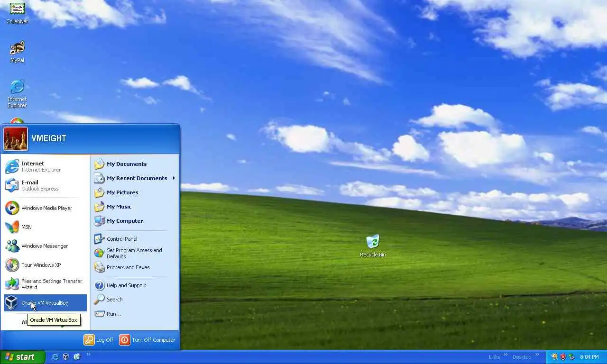607x364 pixels.
Task: Click the keys icon in system tray
Action: 554,357
